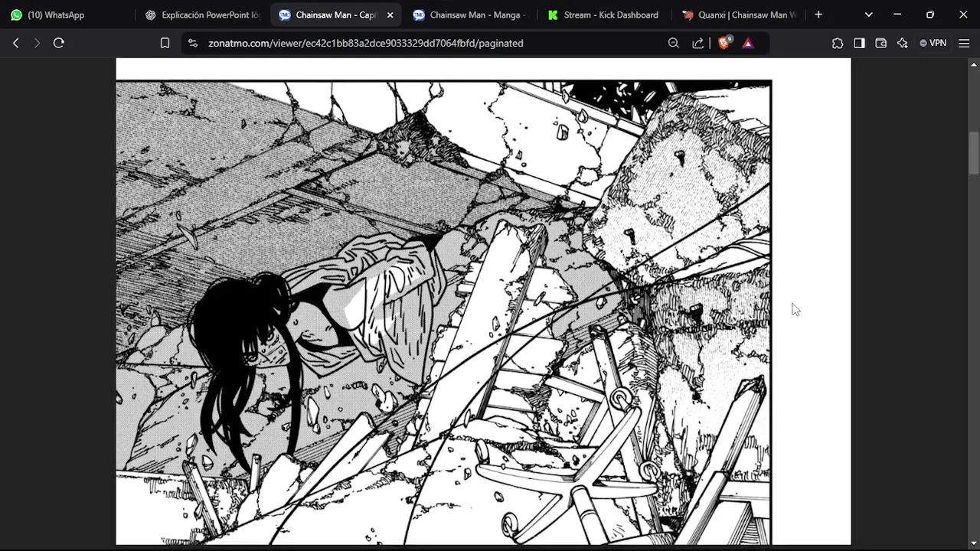
Task: Open Brave Wallet icon
Action: (x=881, y=44)
